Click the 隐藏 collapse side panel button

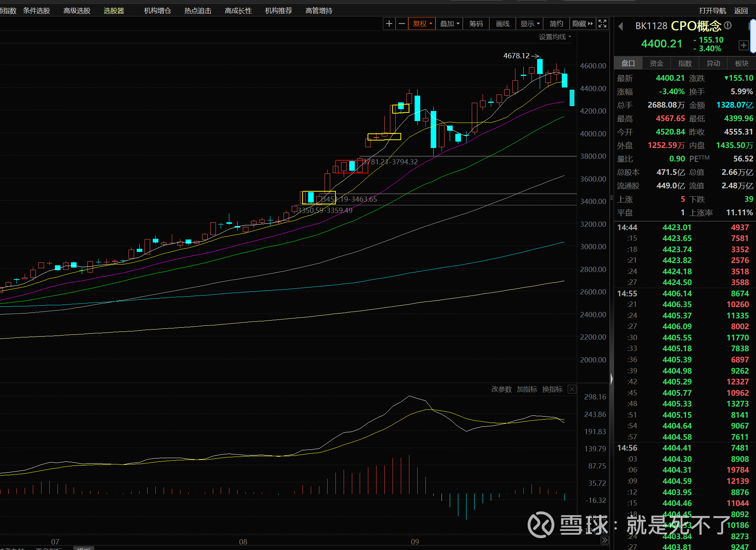(582, 24)
